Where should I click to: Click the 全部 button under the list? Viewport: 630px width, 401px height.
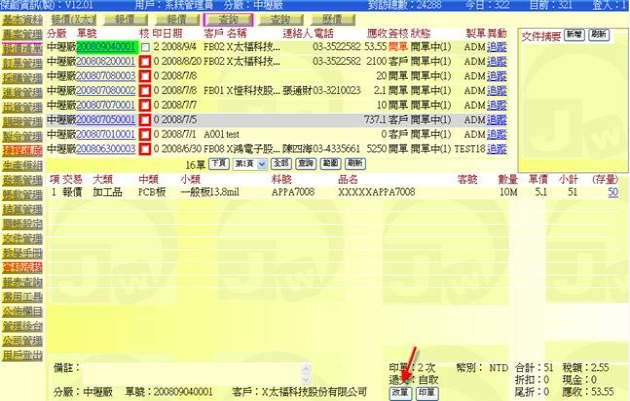click(281, 162)
